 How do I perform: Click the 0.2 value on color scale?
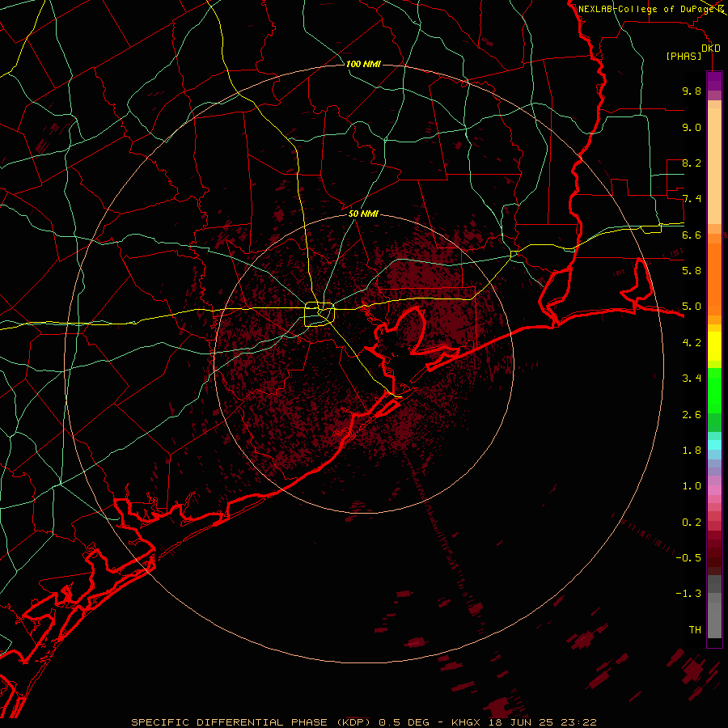(x=692, y=522)
